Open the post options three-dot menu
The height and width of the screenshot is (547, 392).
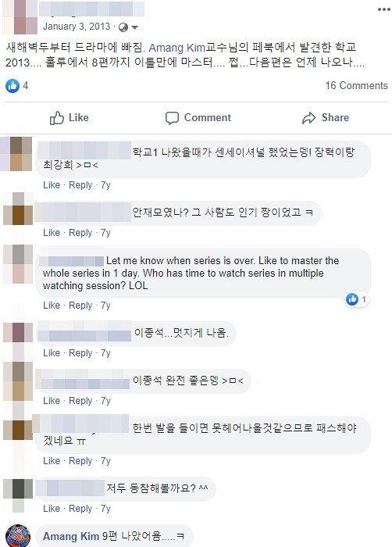tap(383, 9)
